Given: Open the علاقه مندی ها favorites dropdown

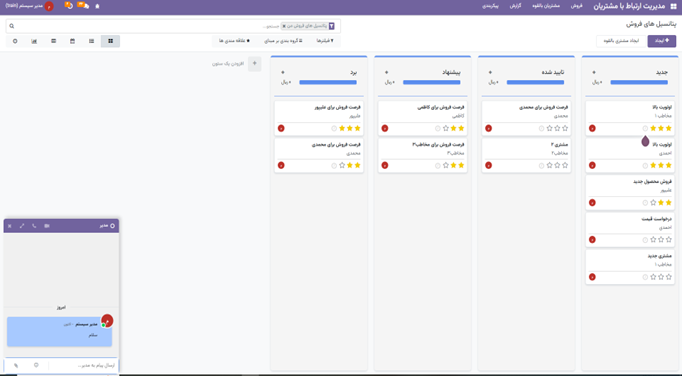Looking at the screenshot, I should click(x=234, y=41).
